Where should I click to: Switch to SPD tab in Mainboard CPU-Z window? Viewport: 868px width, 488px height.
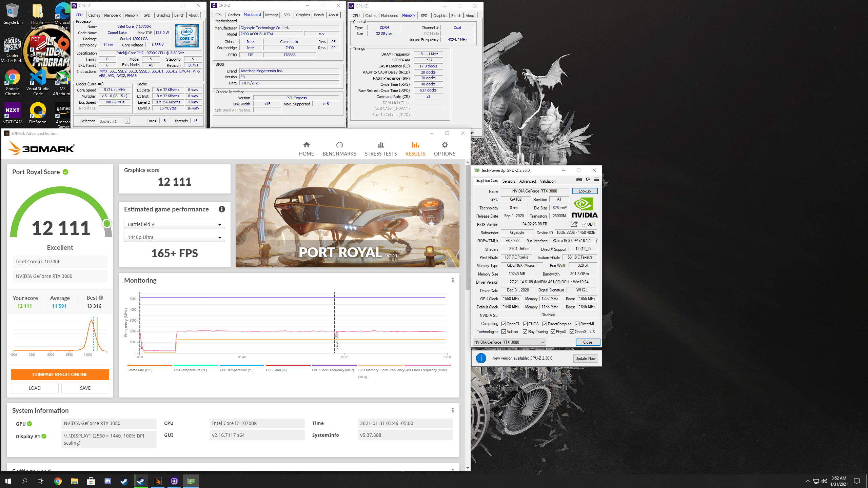[287, 15]
